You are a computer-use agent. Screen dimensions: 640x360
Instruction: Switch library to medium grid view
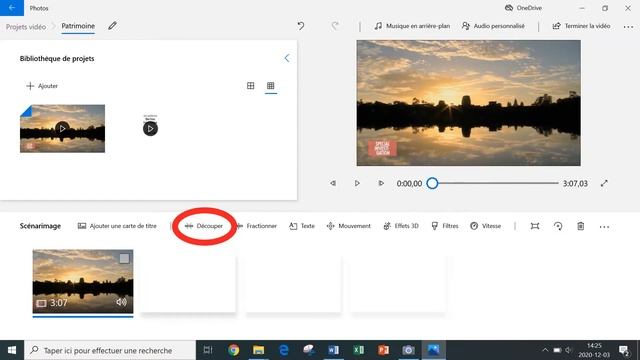click(x=251, y=85)
